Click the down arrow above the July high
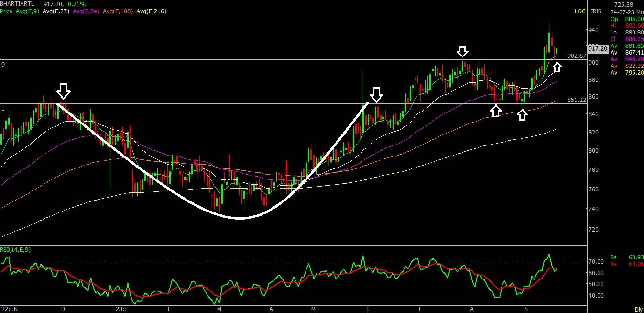 click(462, 52)
